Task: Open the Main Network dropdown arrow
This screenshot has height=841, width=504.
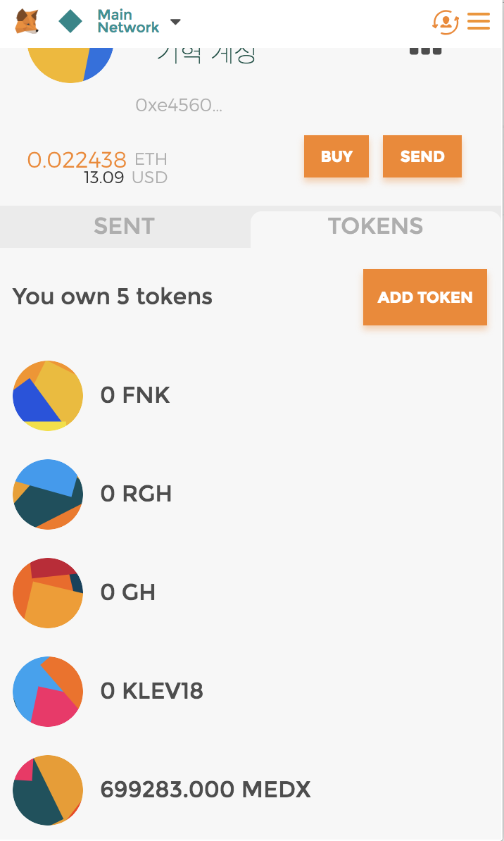Action: [175, 22]
